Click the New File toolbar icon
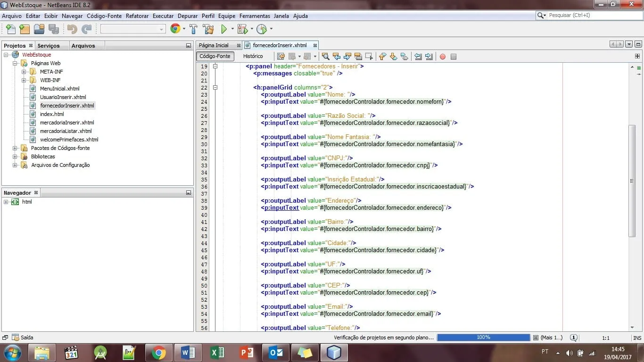The width and height of the screenshot is (644, 362). (10, 29)
